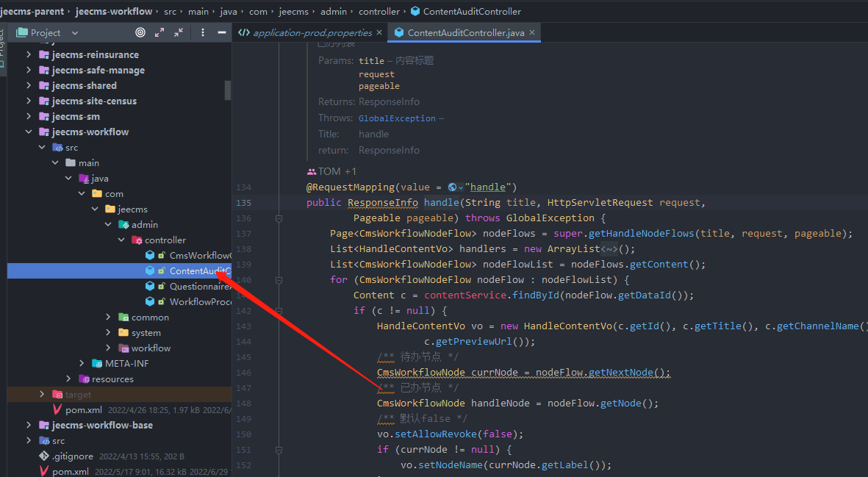Image resolution: width=868 pixels, height=477 pixels.
Task: Click jeecms-parent in the breadcrumb path
Action: click(x=32, y=11)
